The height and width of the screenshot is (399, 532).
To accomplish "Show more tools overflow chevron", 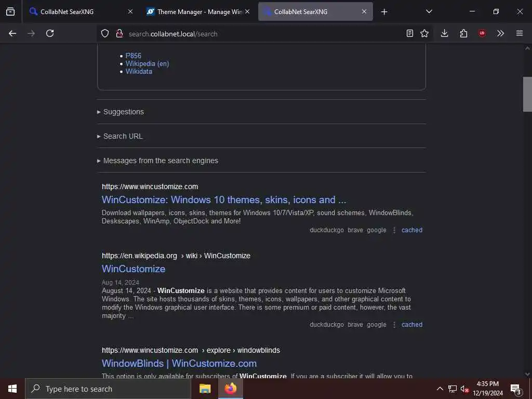I will point(500,33).
